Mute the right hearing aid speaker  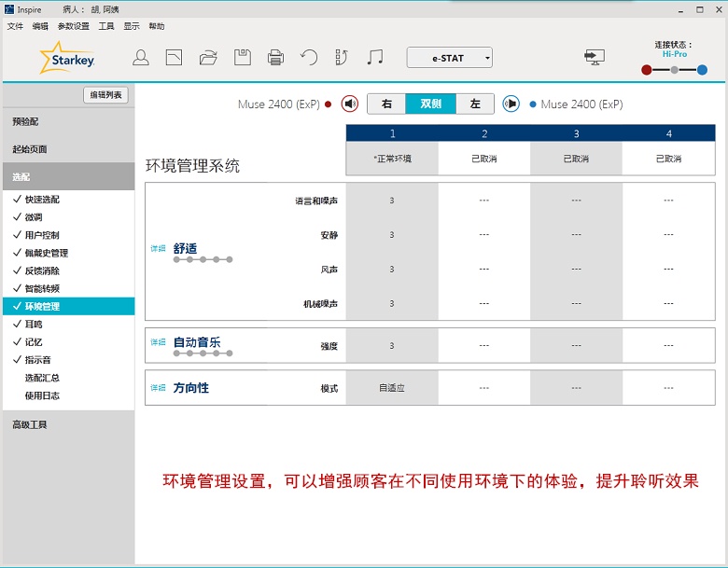point(350,104)
